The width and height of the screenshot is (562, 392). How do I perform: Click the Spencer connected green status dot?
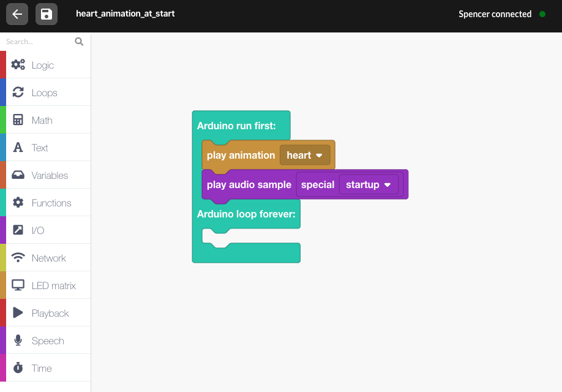pos(542,14)
